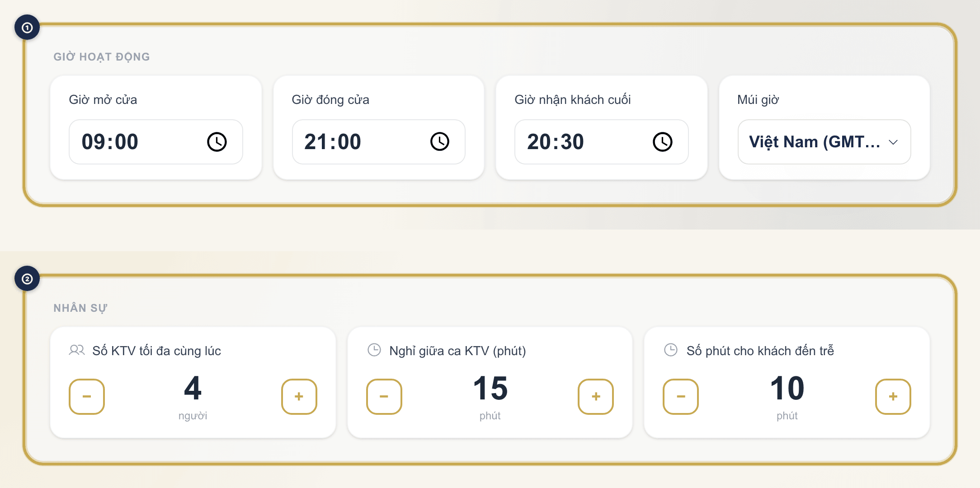Click people icon beside Số KTV tối đa
980x488 pixels.
77,350
